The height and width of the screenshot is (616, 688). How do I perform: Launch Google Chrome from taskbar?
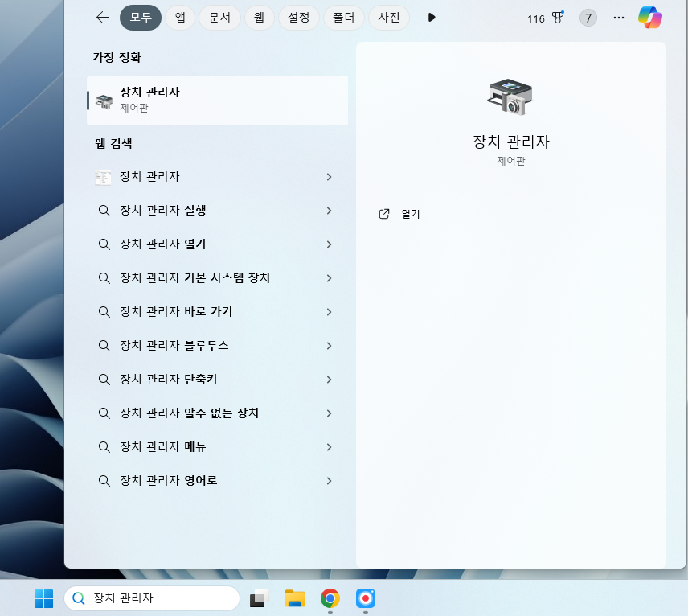coord(330,598)
